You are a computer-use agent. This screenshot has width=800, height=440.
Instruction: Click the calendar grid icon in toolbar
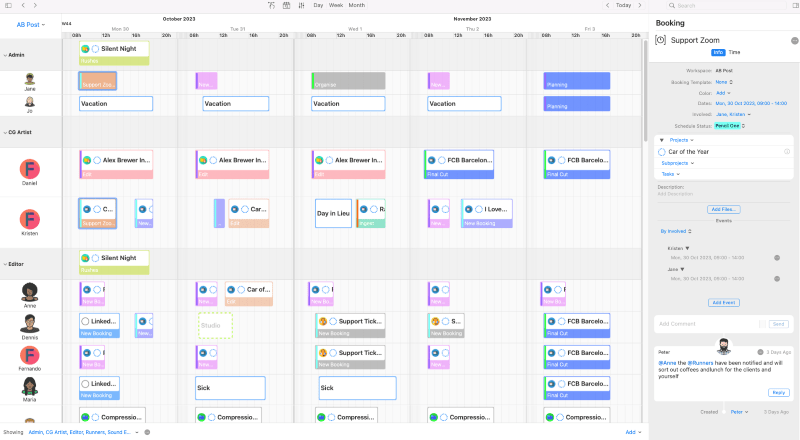pos(287,5)
